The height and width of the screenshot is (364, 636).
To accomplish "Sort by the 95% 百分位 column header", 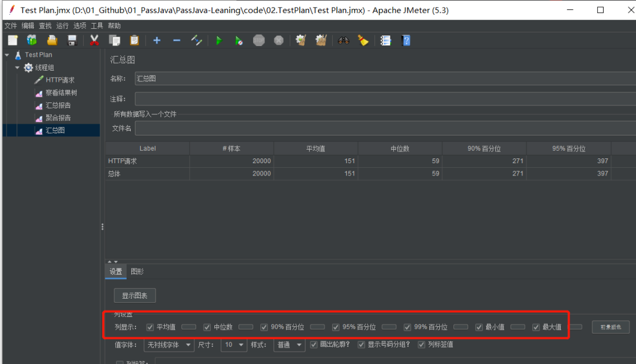I will [569, 148].
